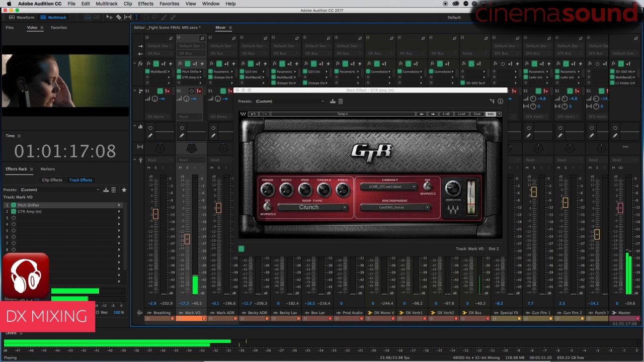The image size is (644, 362).
Task: Select the Razor tool in toolbar
Action: [119, 18]
